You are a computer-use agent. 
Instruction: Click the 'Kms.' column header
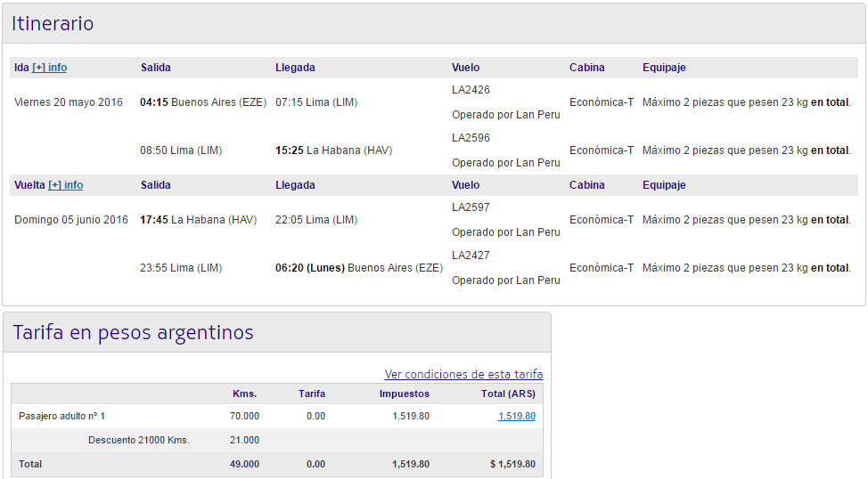pyautogui.click(x=245, y=394)
